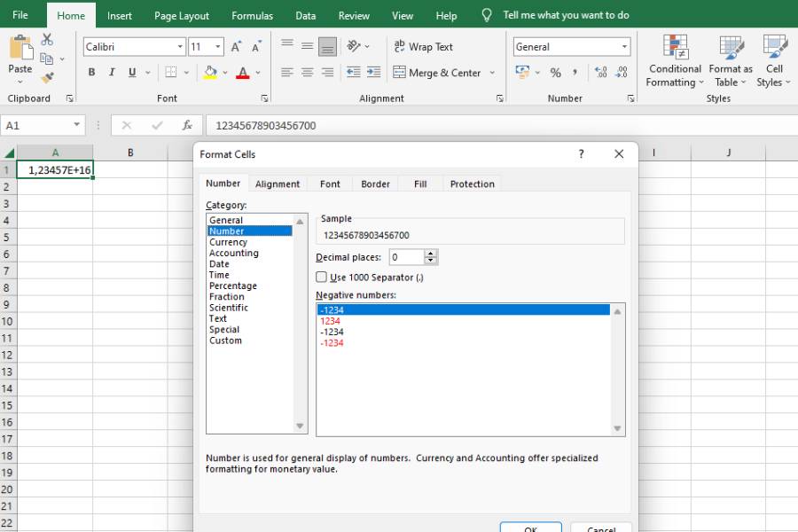Increase decimal places with spinner up arrow

click(431, 253)
